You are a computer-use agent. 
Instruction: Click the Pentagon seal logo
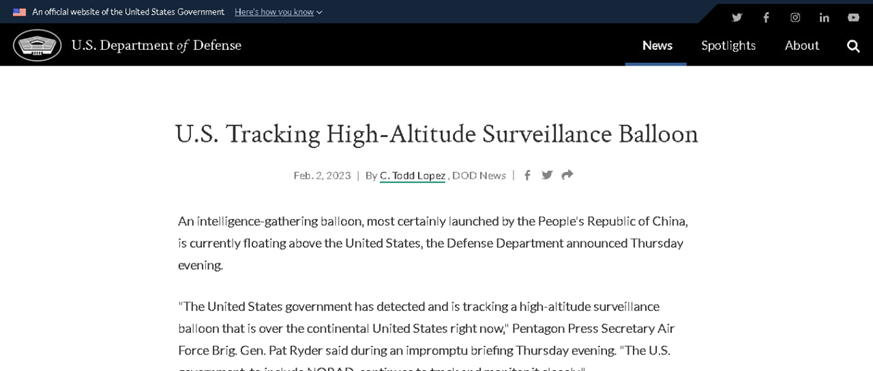tap(37, 45)
